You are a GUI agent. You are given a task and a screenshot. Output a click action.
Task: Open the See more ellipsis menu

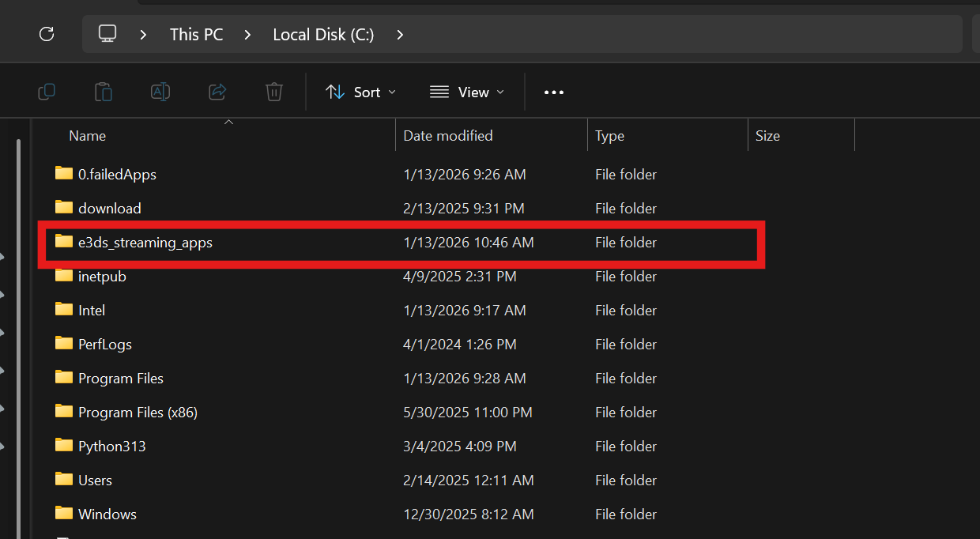(554, 92)
